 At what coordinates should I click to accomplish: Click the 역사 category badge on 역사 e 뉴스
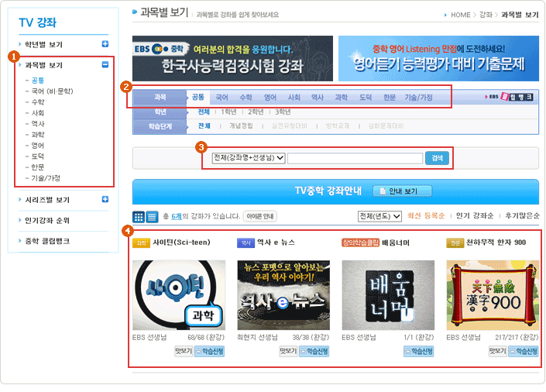pos(246,242)
